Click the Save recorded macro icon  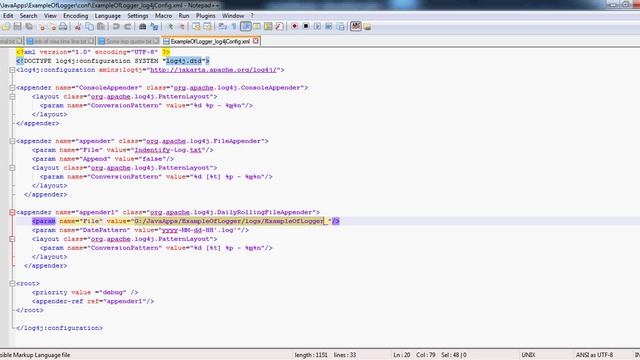click(x=340, y=27)
